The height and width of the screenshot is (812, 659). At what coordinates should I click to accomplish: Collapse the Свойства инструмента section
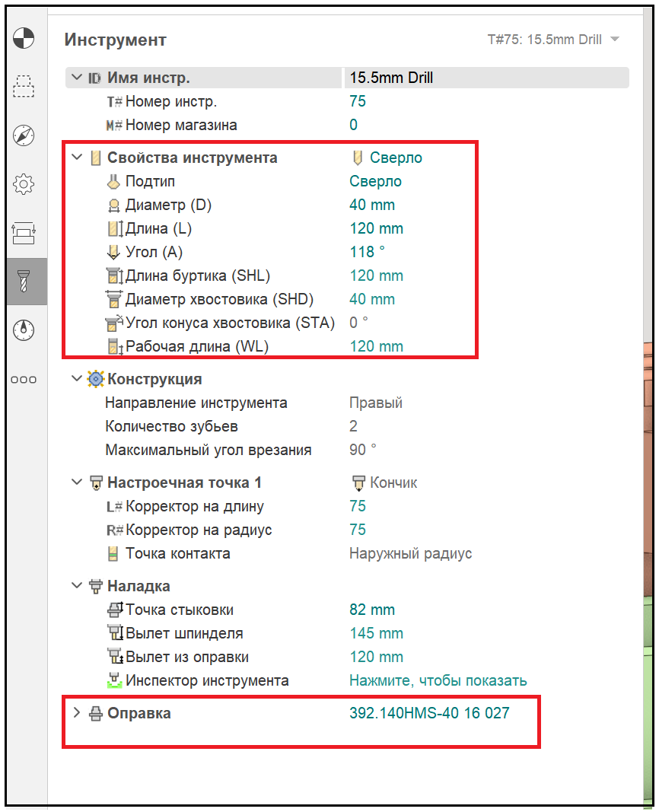click(x=76, y=158)
